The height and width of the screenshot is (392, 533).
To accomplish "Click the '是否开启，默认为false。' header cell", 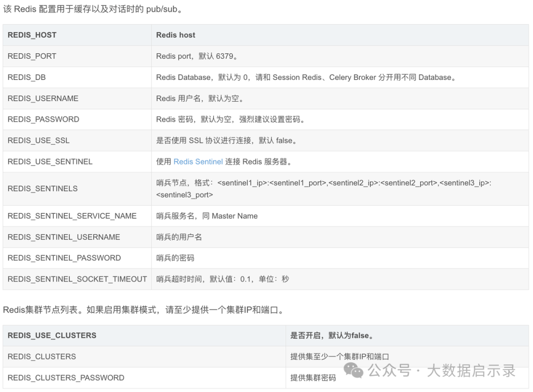I will pos(407,336).
